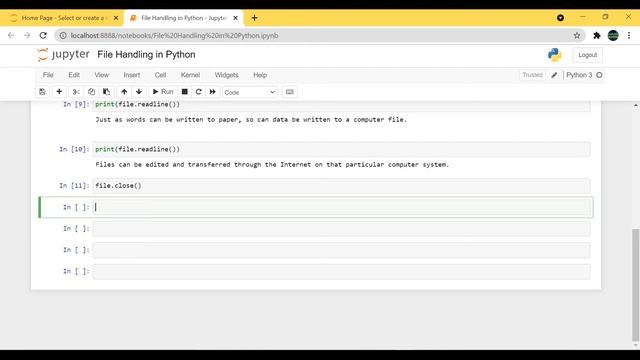Click output text starting 'Files can be edited'

272,164
